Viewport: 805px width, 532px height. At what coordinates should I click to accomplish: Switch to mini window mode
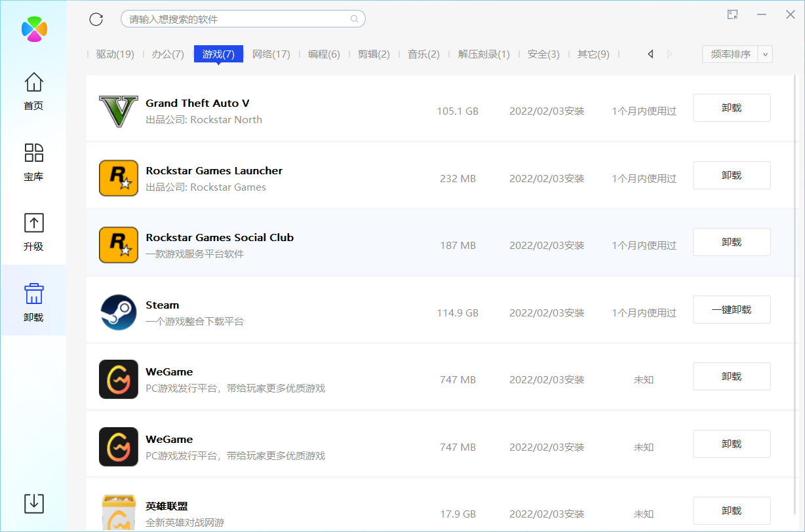coord(733,14)
